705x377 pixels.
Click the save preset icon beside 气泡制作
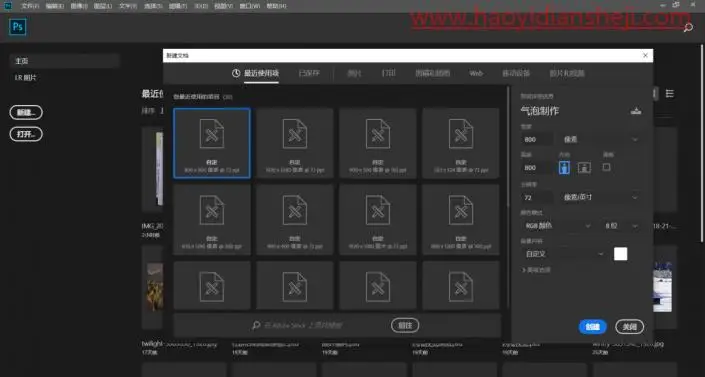(x=636, y=111)
